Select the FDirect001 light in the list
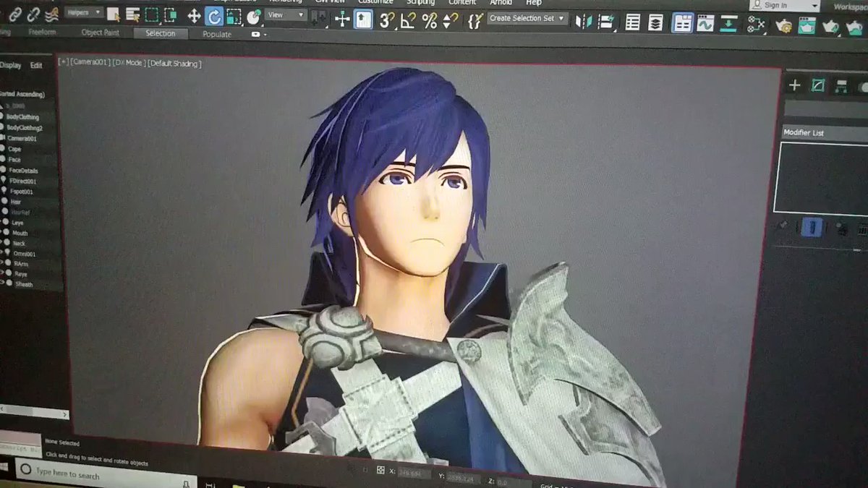This screenshot has width=868, height=488. pyautogui.click(x=23, y=181)
